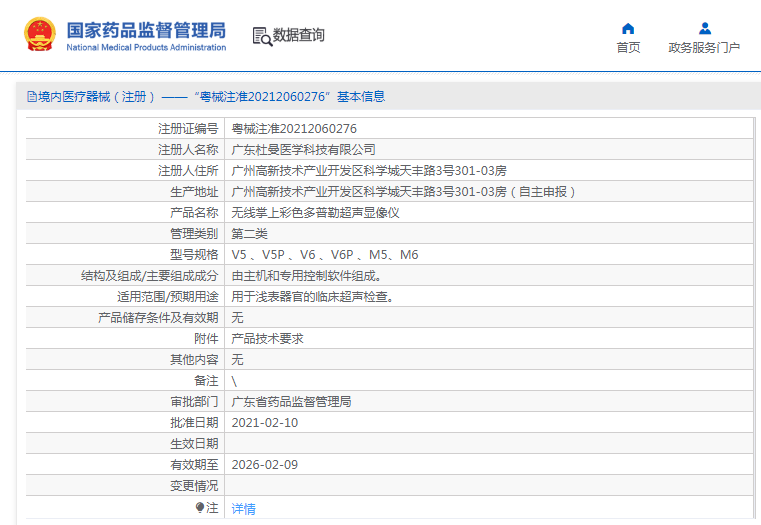Click National Medical Products Administration subtitle
This screenshot has width=761, height=525.
tap(146, 48)
